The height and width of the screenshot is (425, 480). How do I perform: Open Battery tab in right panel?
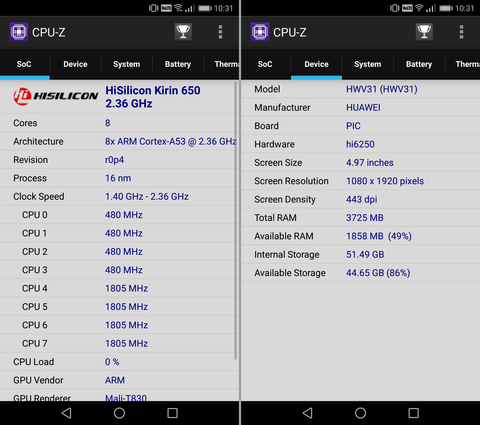point(419,64)
